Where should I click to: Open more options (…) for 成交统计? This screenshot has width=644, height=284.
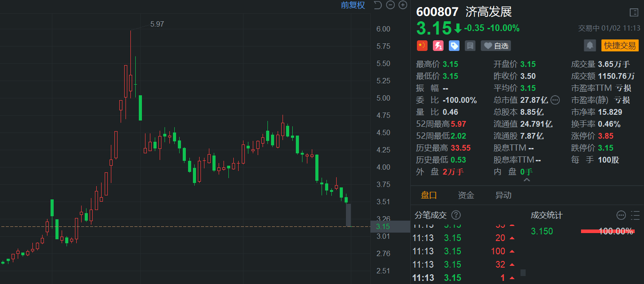point(621,215)
